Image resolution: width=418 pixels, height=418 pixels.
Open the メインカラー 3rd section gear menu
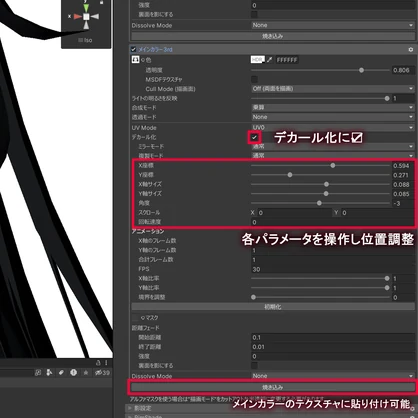[411, 49]
